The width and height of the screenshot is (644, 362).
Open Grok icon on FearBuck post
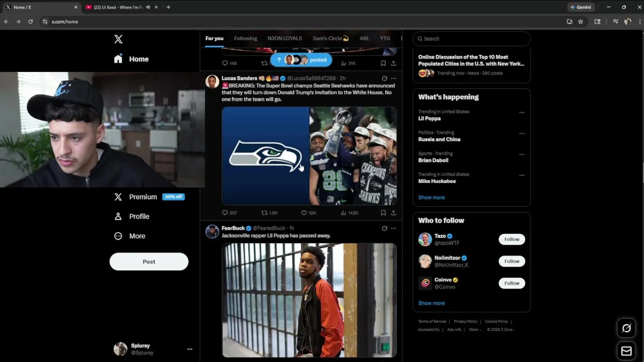[384, 228]
